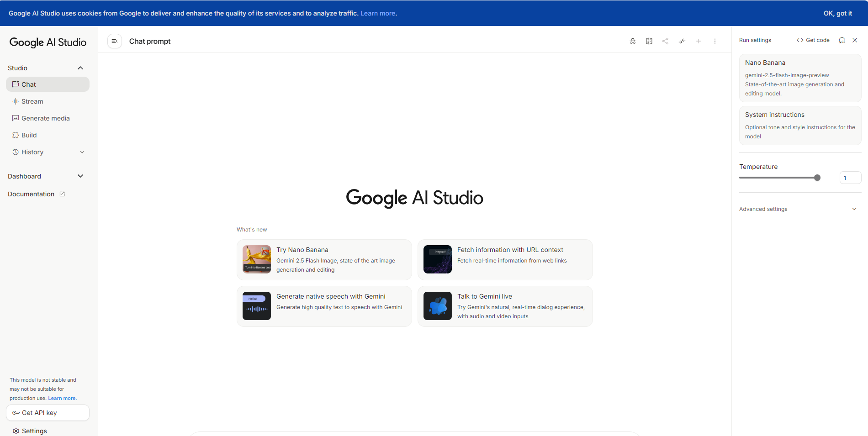Click the key icon in Get API key
Image resolution: width=868 pixels, height=436 pixels.
pos(16,413)
